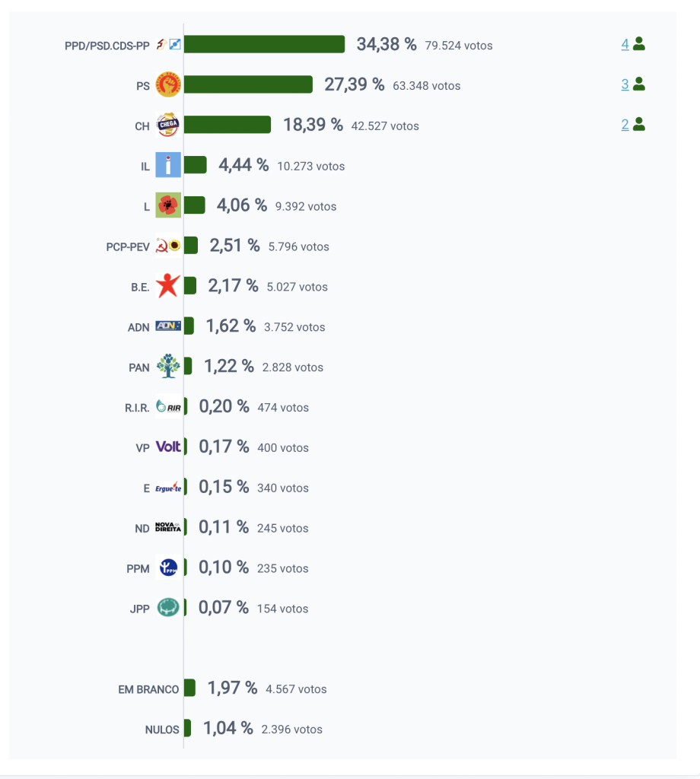700x779 pixels.
Task: Click the ADN party logo
Action: coord(168,326)
